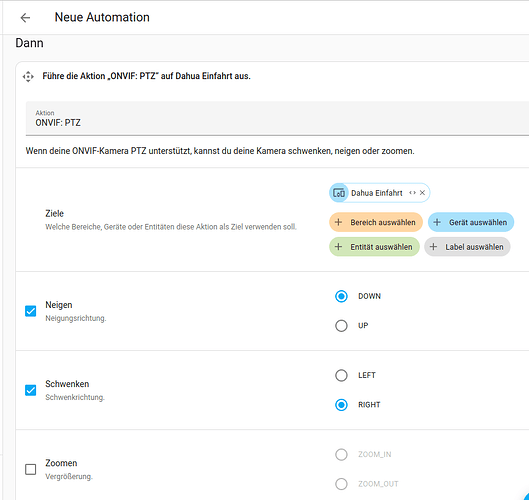Image resolution: width=529 pixels, height=500 pixels.
Task: Uncheck the Schwenken checkbox
Action: (31, 390)
